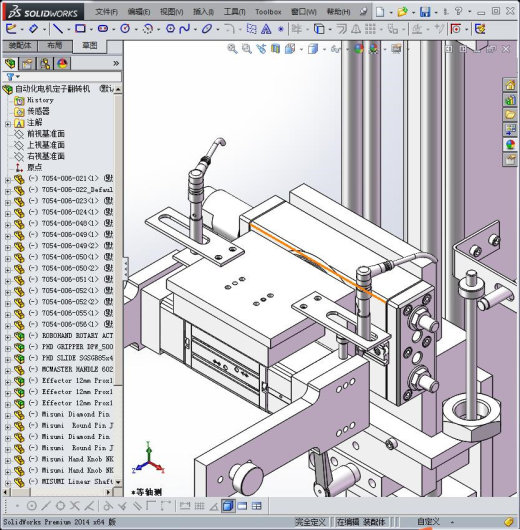This screenshot has height=530, width=520.
Task: Toggle the pin icon beside Help menu
Action: [x=363, y=12]
